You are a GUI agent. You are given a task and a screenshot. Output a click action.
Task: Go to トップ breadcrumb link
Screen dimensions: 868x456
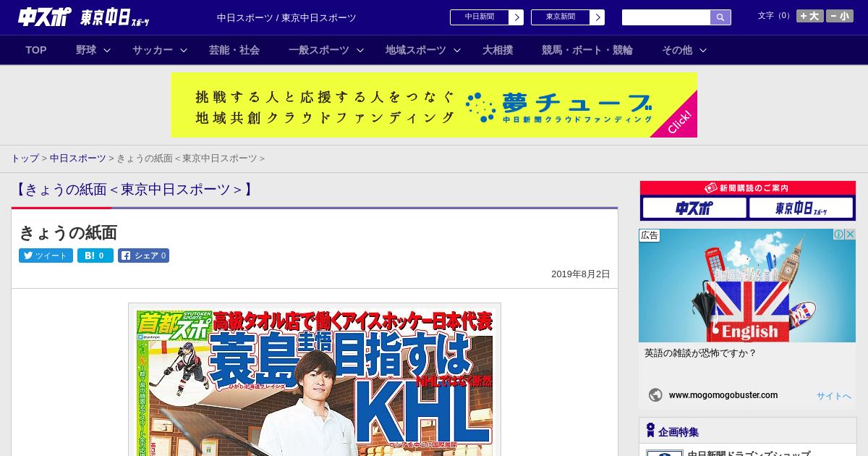[25, 158]
